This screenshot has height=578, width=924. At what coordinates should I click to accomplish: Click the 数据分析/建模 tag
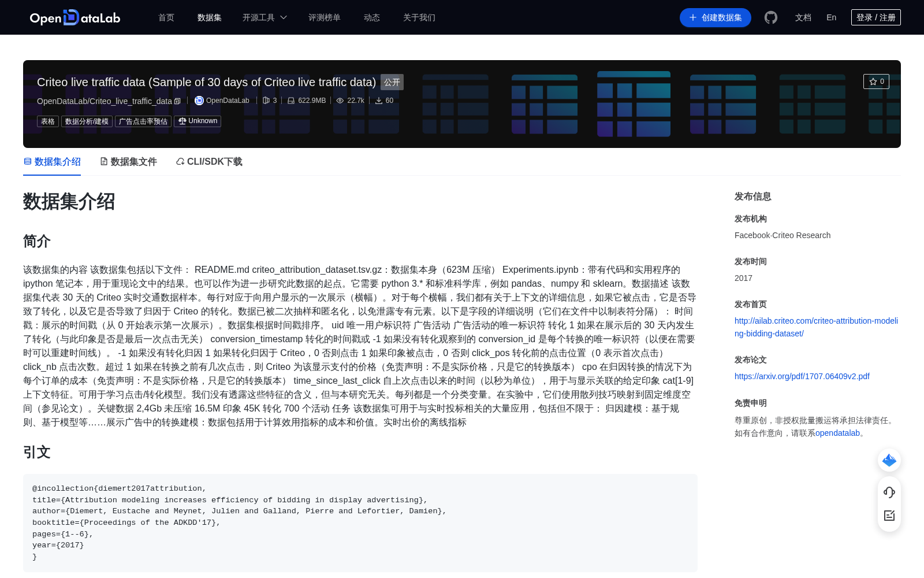point(87,121)
